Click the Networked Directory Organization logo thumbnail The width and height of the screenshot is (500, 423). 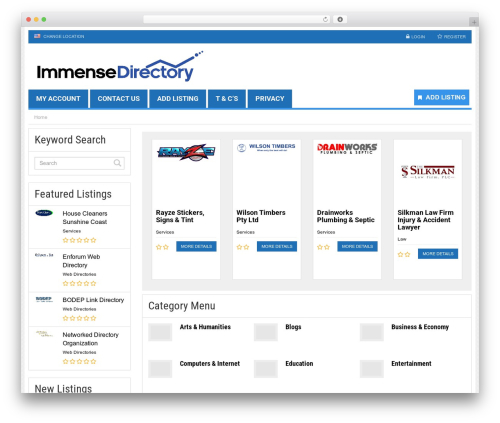point(44,334)
